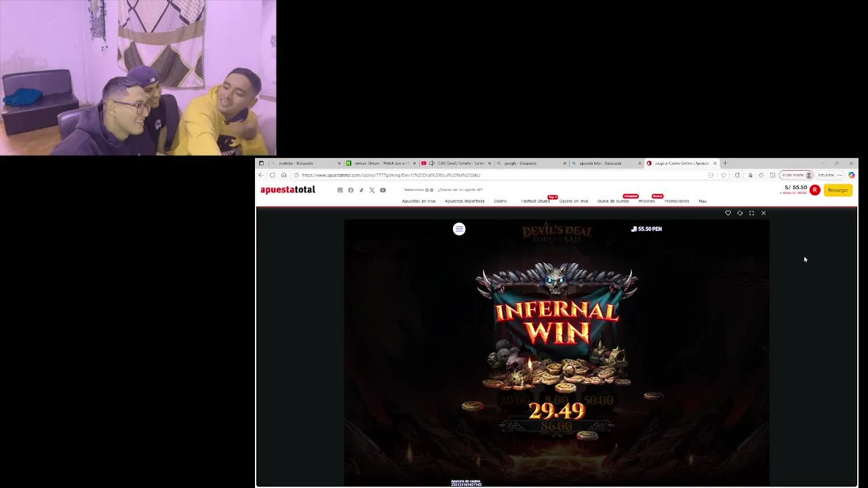This screenshot has height=488, width=868.
Task: Open the game hamburger menu
Action: pos(459,229)
